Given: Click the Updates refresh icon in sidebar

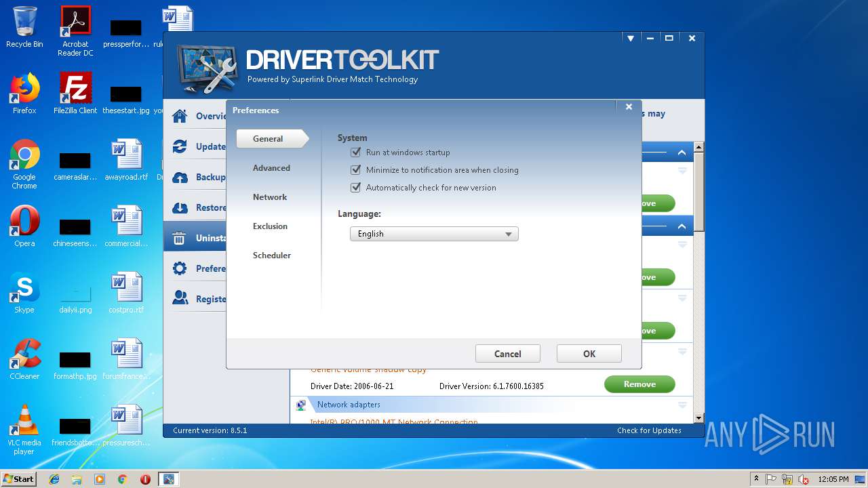Looking at the screenshot, I should pos(180,146).
